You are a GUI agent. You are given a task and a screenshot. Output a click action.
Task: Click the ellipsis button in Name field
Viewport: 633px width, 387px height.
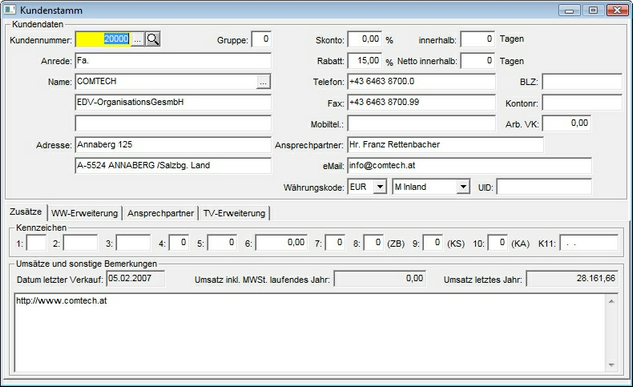click(263, 82)
